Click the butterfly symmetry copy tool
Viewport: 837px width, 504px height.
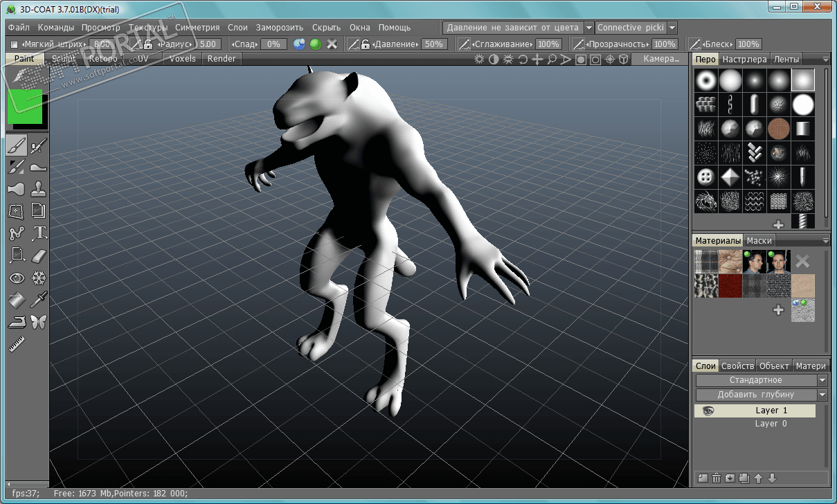(39, 322)
